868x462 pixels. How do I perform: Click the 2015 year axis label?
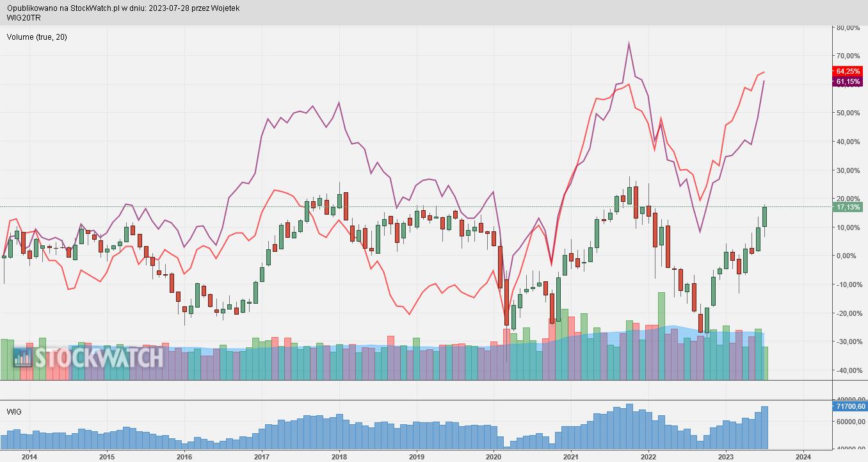107,457
